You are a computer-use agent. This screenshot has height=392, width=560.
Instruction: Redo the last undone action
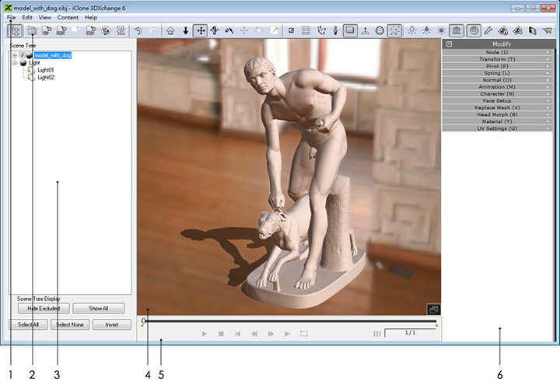(x=153, y=30)
